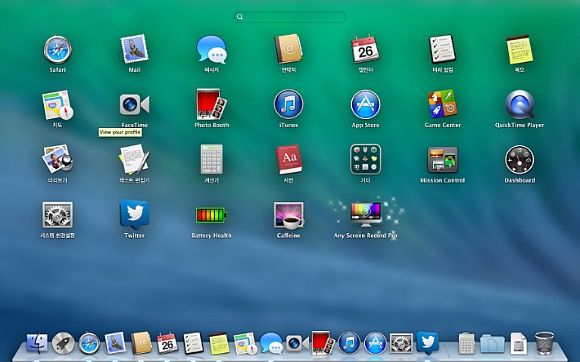
Task: Open App Store from the Dock
Action: pos(375,344)
